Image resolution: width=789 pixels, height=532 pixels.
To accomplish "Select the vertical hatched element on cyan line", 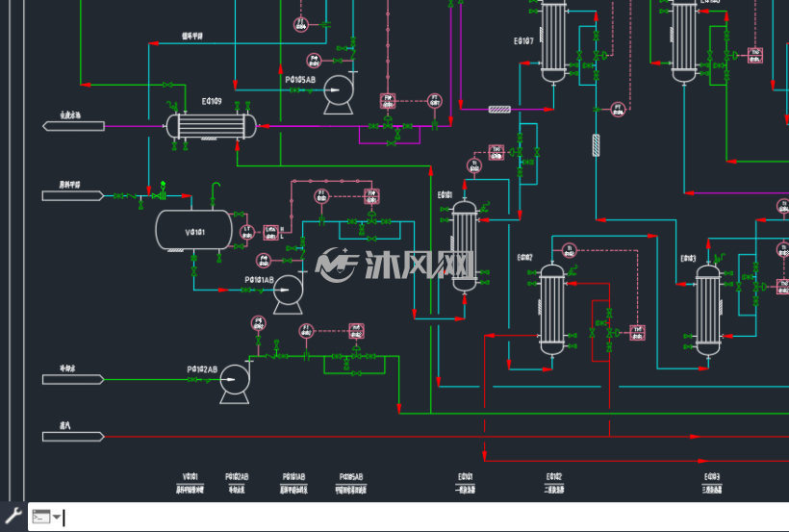I will click(x=596, y=145).
